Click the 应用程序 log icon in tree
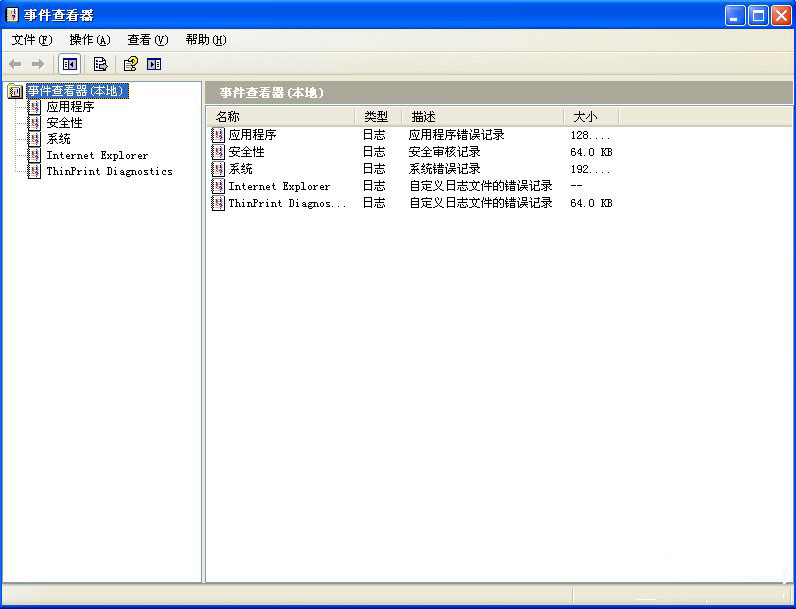The height and width of the screenshot is (609, 796). (34, 107)
